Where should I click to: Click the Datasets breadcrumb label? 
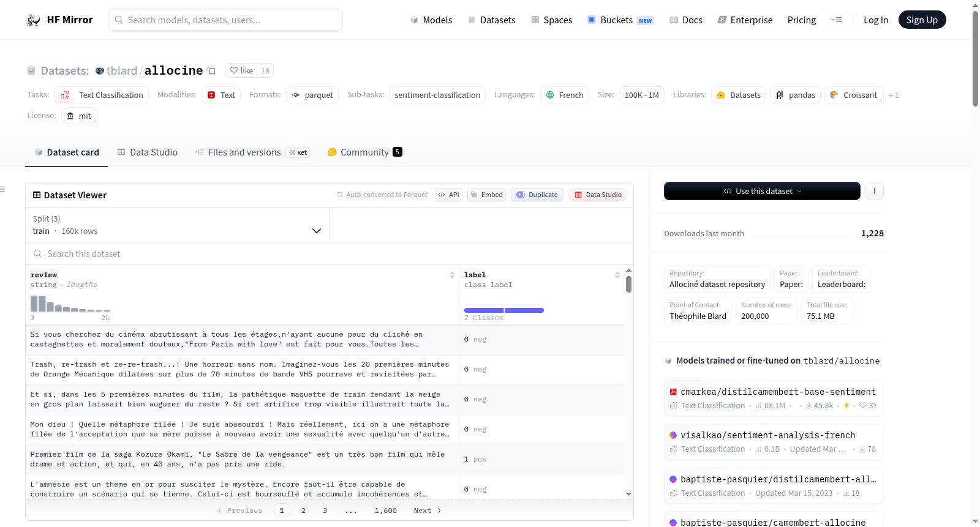coord(65,70)
